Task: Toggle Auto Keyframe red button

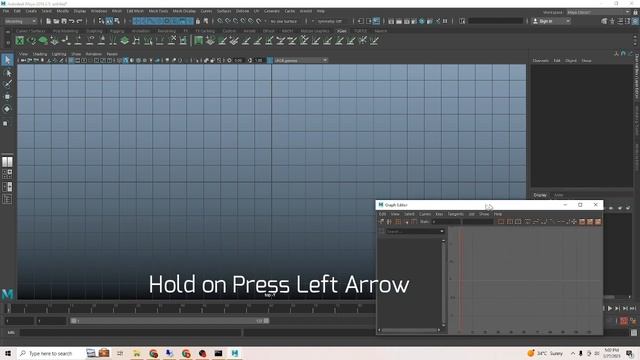Action: click(x=624, y=321)
